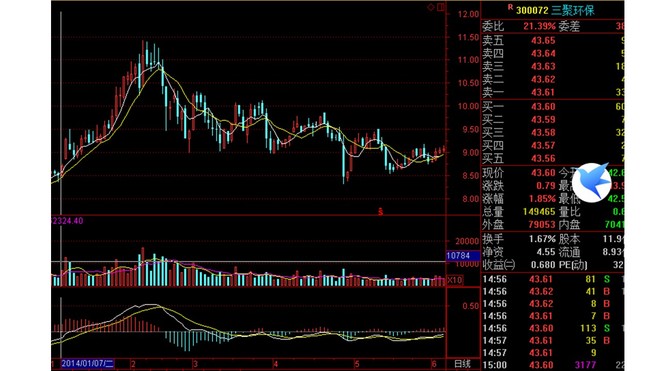Click the B buy flag on 14:57 trade
This screenshot has height=371, width=660.
(x=607, y=340)
